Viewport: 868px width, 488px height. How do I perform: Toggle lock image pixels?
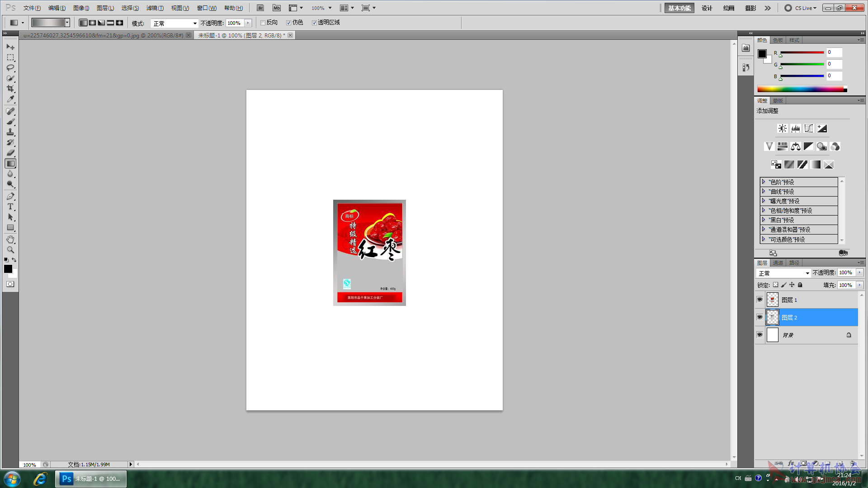pyautogui.click(x=783, y=285)
